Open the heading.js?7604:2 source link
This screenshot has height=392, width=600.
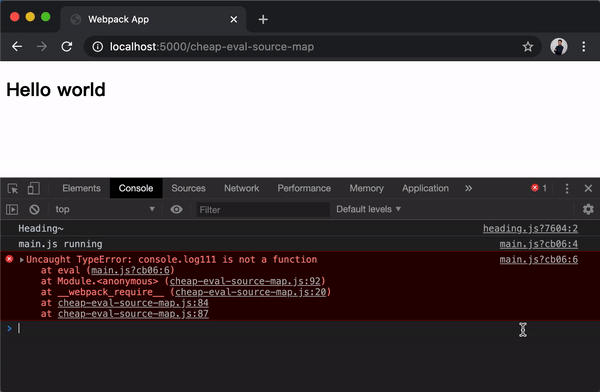[530, 229]
